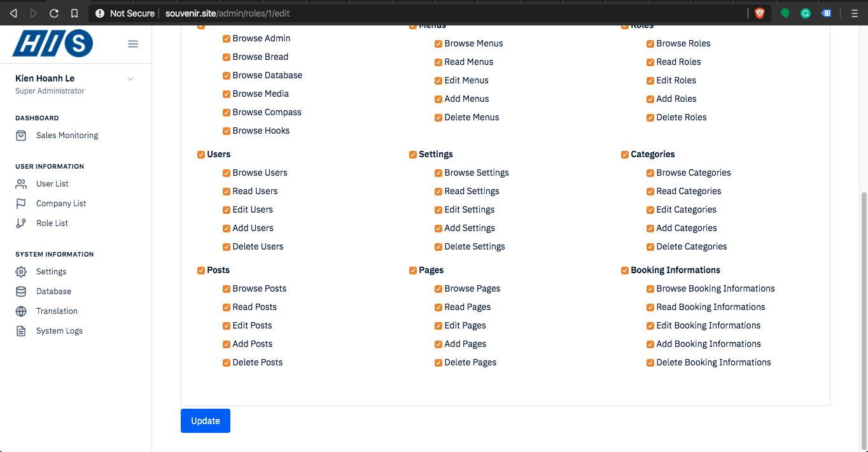Screen dimensions: 868x452
Task: Click the Super Administrator text
Action: 50,91
